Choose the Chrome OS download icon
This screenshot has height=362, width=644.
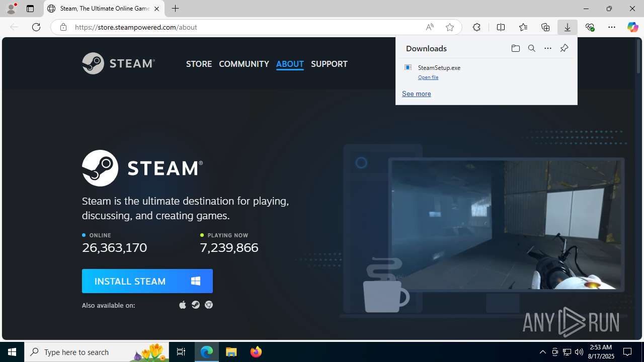tap(209, 305)
